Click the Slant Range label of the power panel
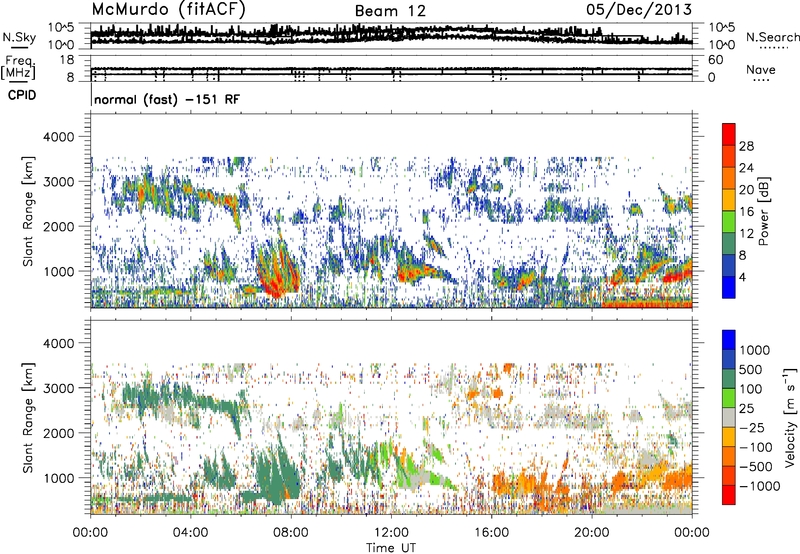800x554 pixels. [x=28, y=211]
